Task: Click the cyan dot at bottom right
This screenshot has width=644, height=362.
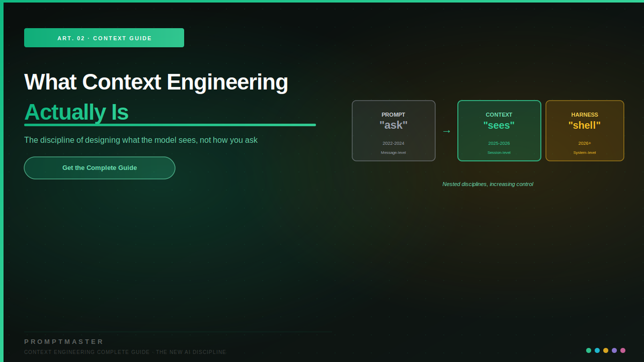Action: (x=597, y=350)
